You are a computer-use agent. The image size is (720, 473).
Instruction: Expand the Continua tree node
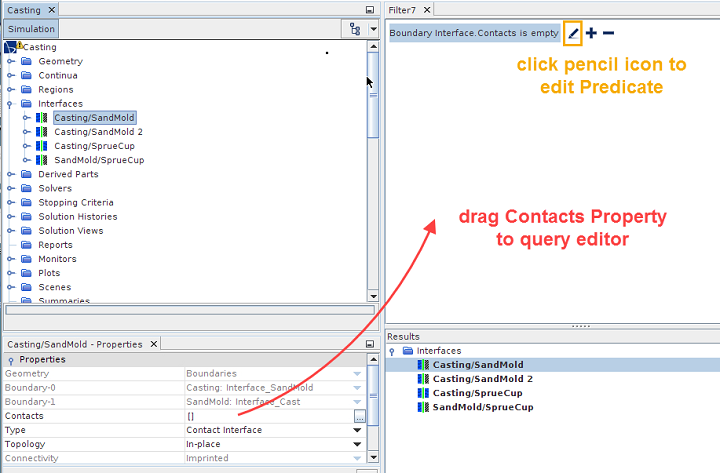click(x=11, y=75)
